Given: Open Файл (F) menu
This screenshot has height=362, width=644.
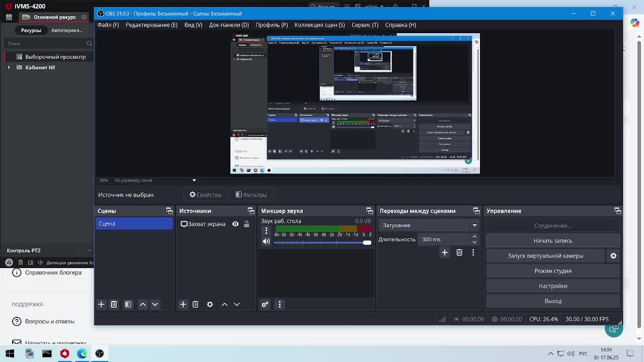Looking at the screenshot, I should point(108,25).
